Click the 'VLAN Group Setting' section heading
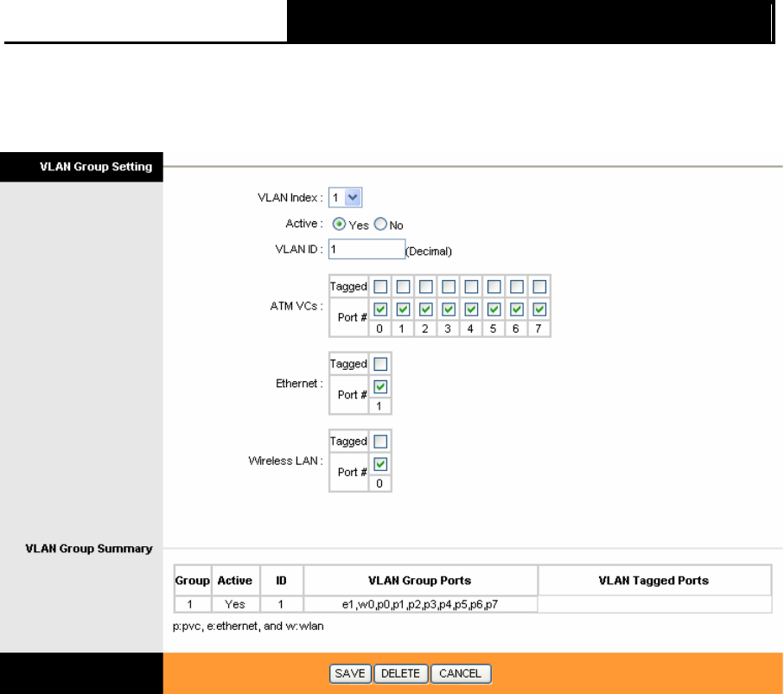Screen dimensions: 784x694 pyautogui.click(x=96, y=167)
